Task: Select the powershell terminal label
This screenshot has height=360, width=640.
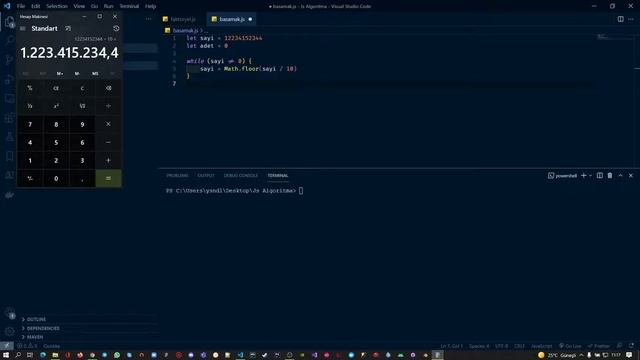Action: point(562,176)
